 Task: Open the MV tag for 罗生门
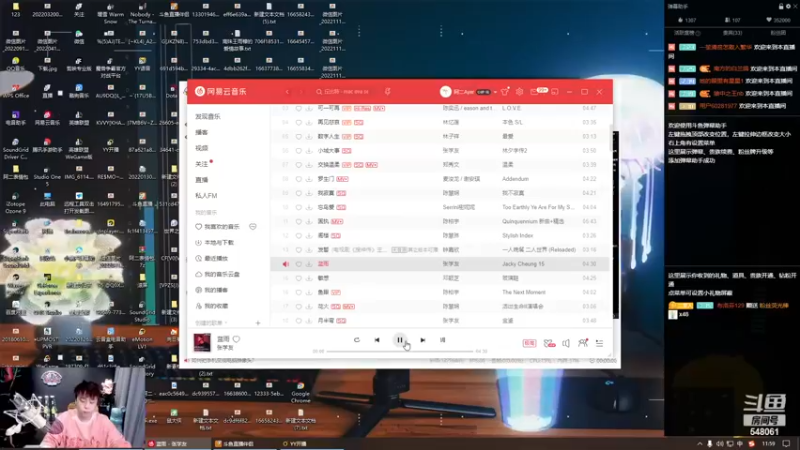[x=342, y=179]
